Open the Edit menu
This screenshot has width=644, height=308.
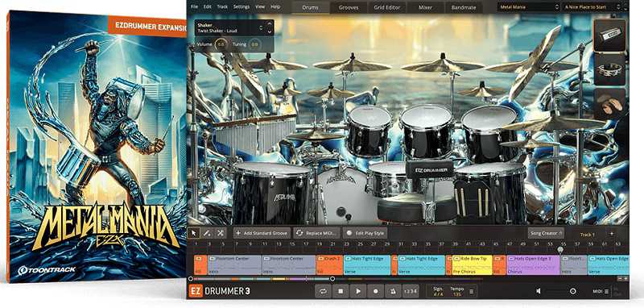coord(208,6)
